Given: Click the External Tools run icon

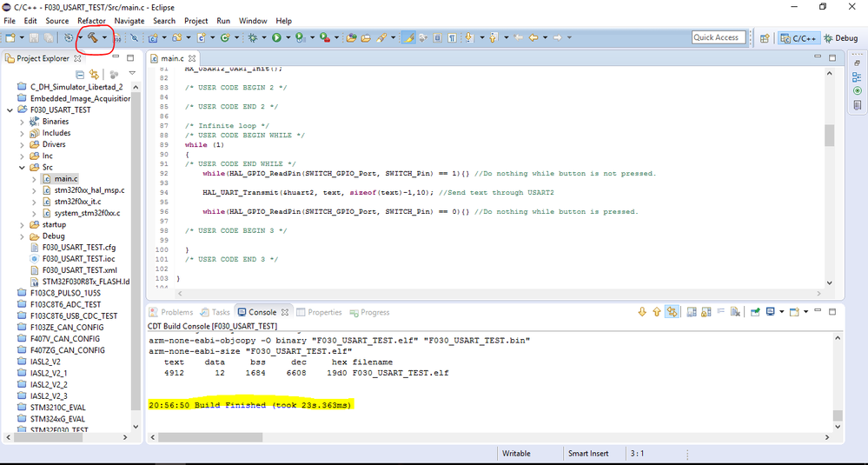Looking at the screenshot, I should [324, 37].
